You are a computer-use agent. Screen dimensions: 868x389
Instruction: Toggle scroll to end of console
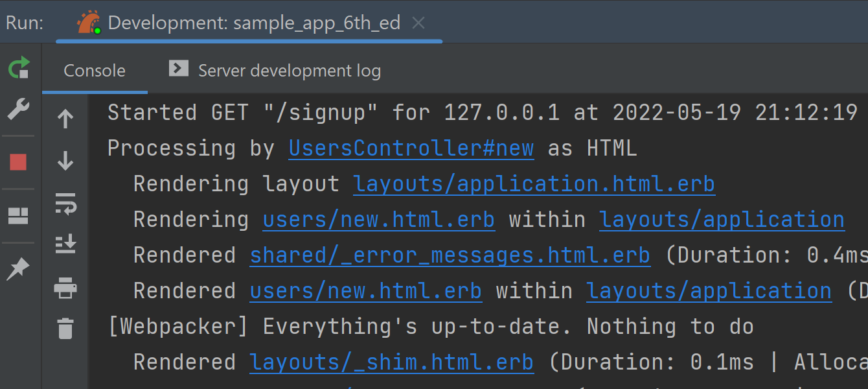pos(65,244)
